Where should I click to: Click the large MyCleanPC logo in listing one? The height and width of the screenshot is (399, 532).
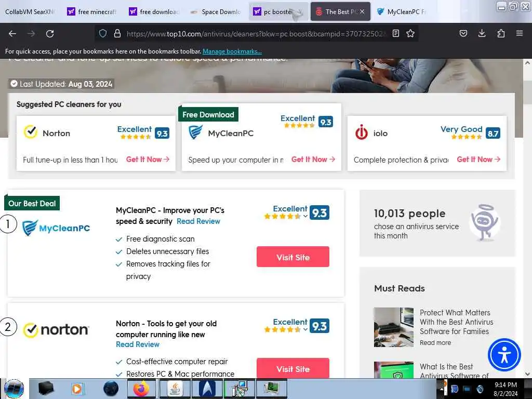tap(56, 228)
